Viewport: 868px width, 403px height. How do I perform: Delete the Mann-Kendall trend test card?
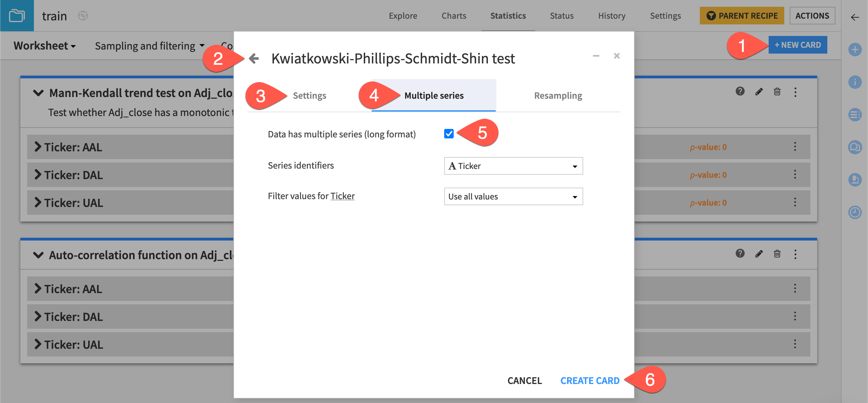point(777,92)
